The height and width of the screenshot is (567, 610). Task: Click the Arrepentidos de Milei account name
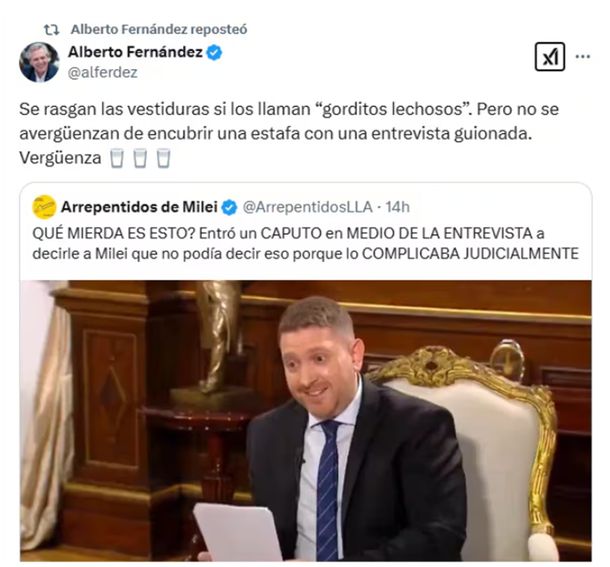(x=139, y=207)
